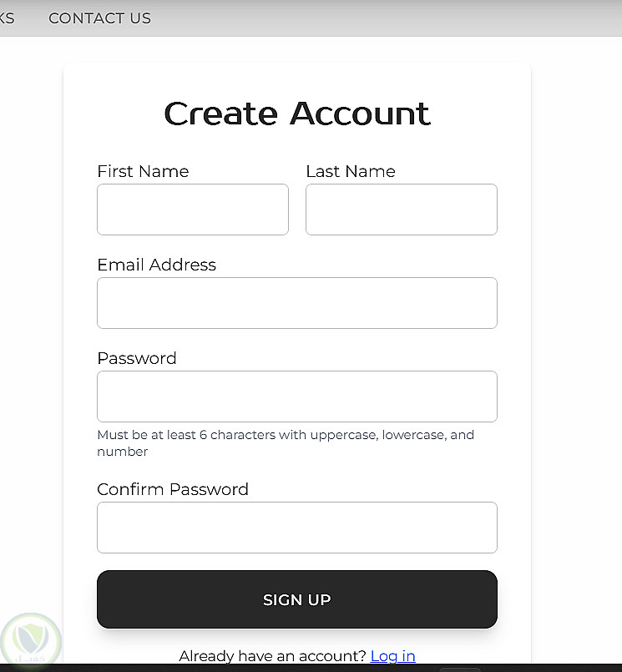Click the Confirm Password label
Image resolution: width=622 pixels, height=672 pixels.
tap(173, 489)
